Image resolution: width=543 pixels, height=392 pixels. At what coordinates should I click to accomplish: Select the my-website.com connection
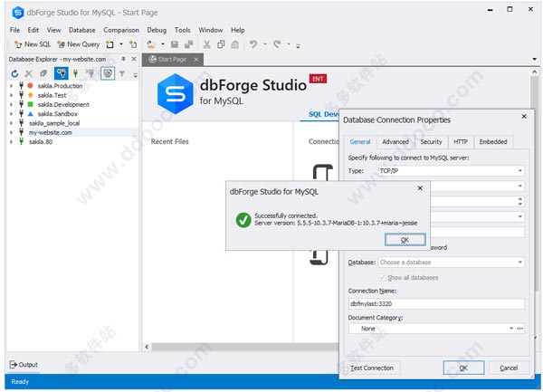point(51,132)
